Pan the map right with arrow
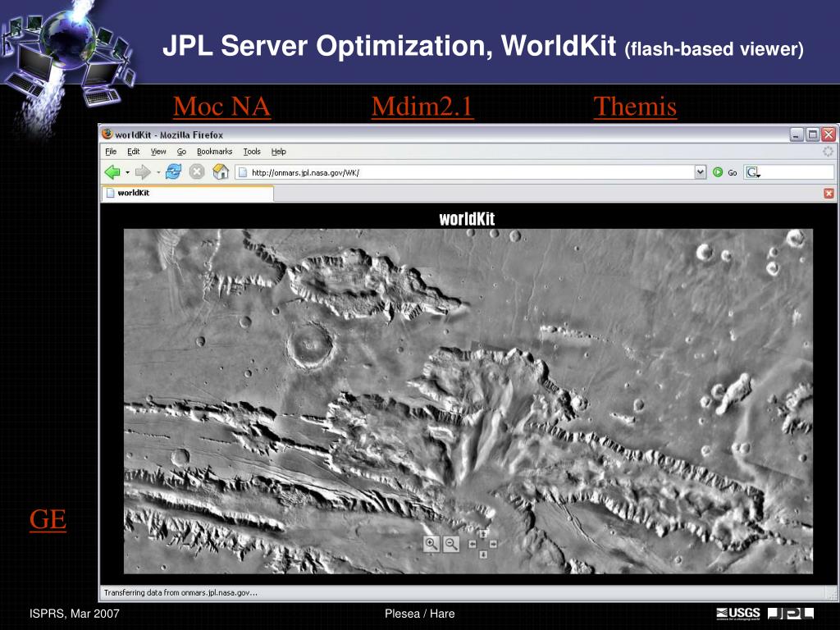Image resolution: width=840 pixels, height=630 pixels. (x=493, y=545)
